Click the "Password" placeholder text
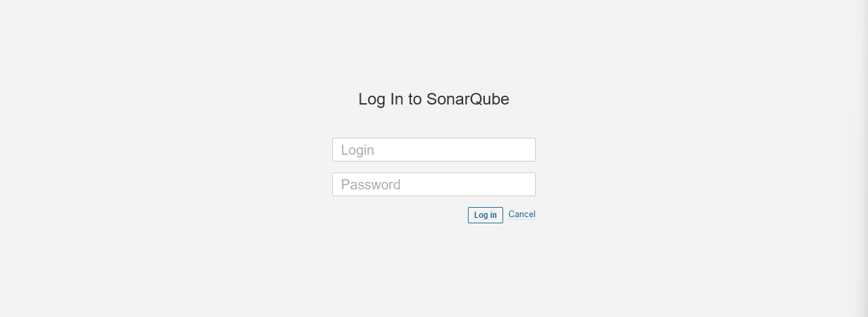The height and width of the screenshot is (317, 868). [x=370, y=185]
